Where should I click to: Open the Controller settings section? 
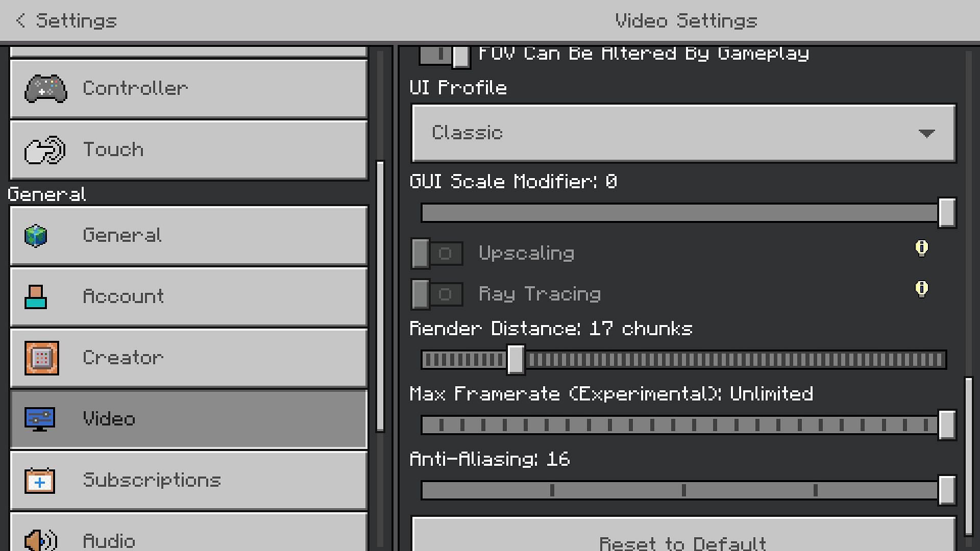coord(188,88)
